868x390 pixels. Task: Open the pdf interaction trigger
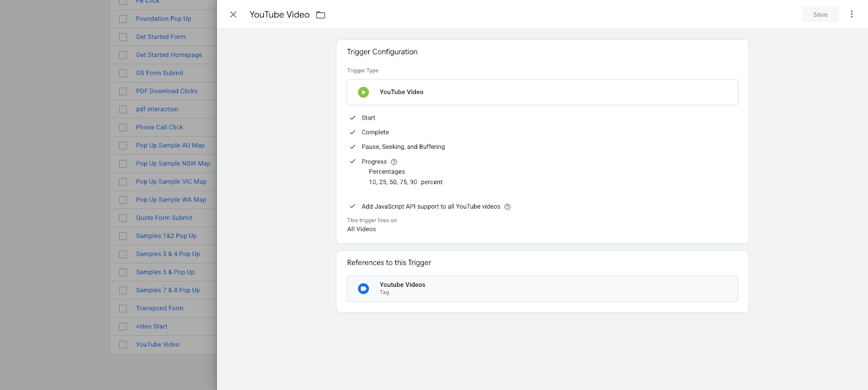(x=157, y=109)
